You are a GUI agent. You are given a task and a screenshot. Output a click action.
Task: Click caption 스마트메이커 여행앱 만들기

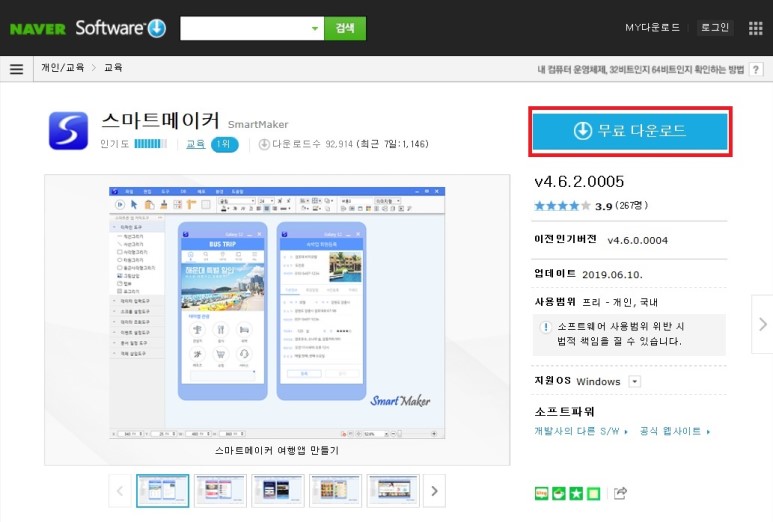(x=277, y=451)
